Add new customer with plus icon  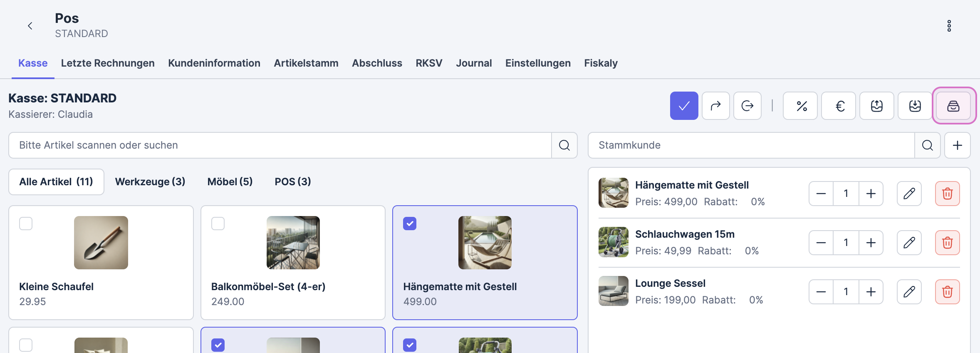click(x=957, y=145)
